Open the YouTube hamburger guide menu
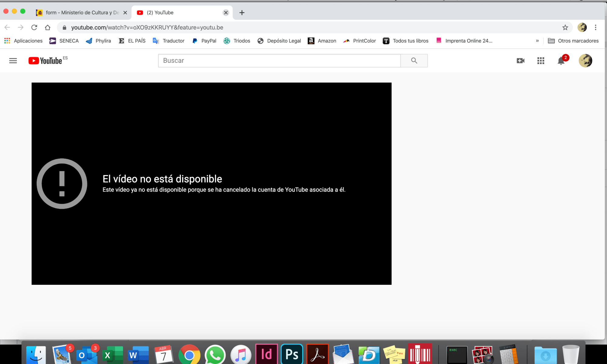 click(x=13, y=61)
